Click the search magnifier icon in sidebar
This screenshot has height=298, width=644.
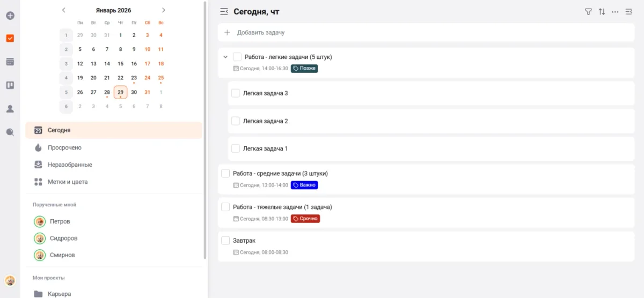10,132
